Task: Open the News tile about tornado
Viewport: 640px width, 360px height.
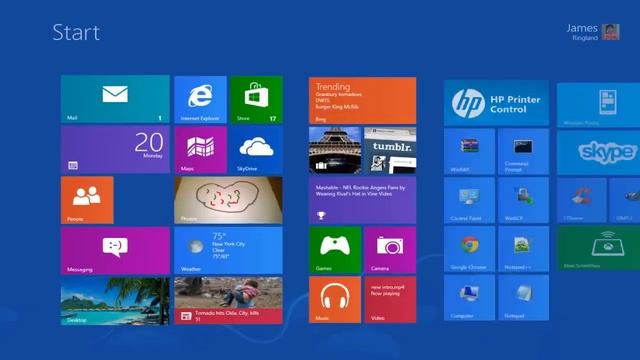Action: [x=228, y=301]
